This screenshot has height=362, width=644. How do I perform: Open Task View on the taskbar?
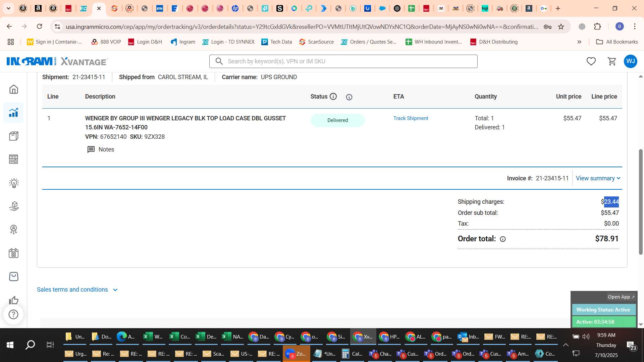click(x=50, y=345)
